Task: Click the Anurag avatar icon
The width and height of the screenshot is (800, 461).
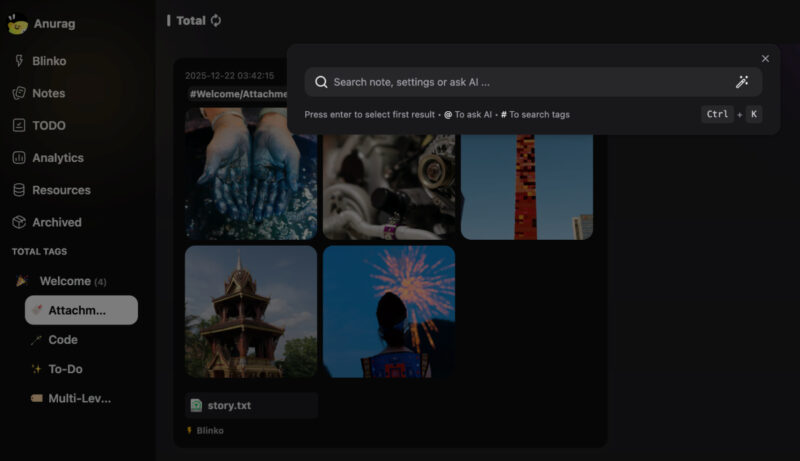Action: pos(17,23)
